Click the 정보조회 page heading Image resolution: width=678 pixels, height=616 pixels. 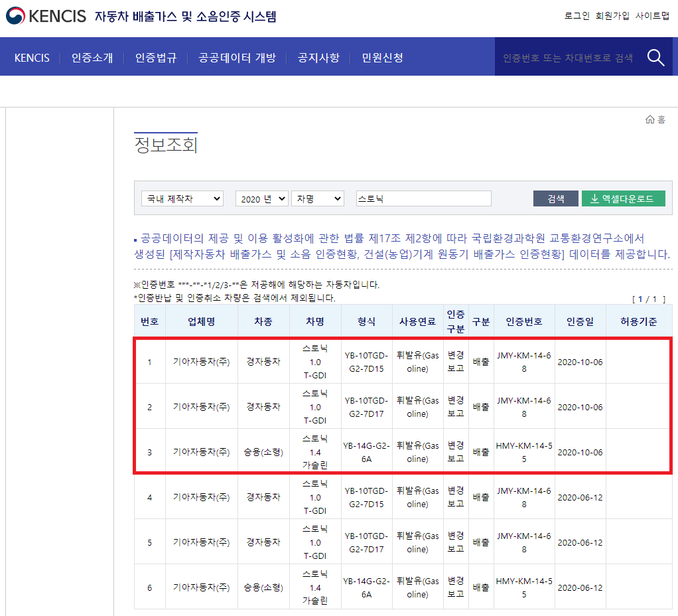(x=166, y=145)
